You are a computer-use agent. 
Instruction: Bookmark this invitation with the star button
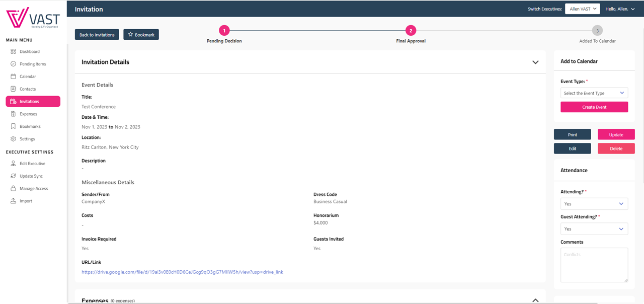141,34
